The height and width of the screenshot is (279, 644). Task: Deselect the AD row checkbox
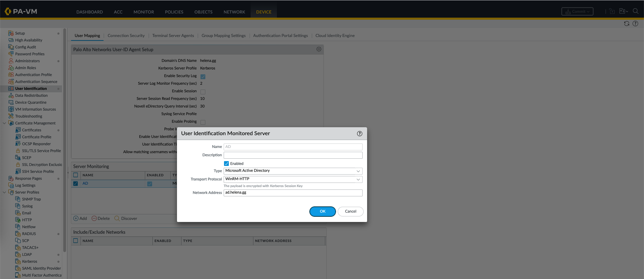(76, 184)
